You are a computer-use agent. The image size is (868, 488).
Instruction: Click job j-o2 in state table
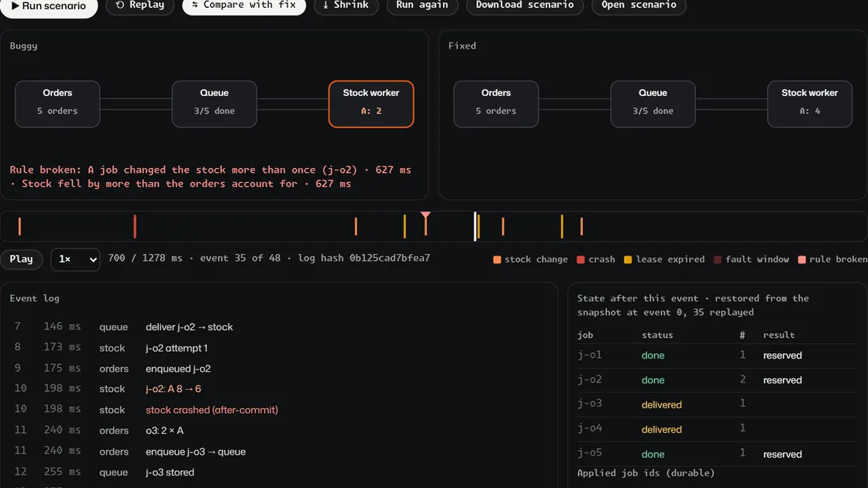717,380
